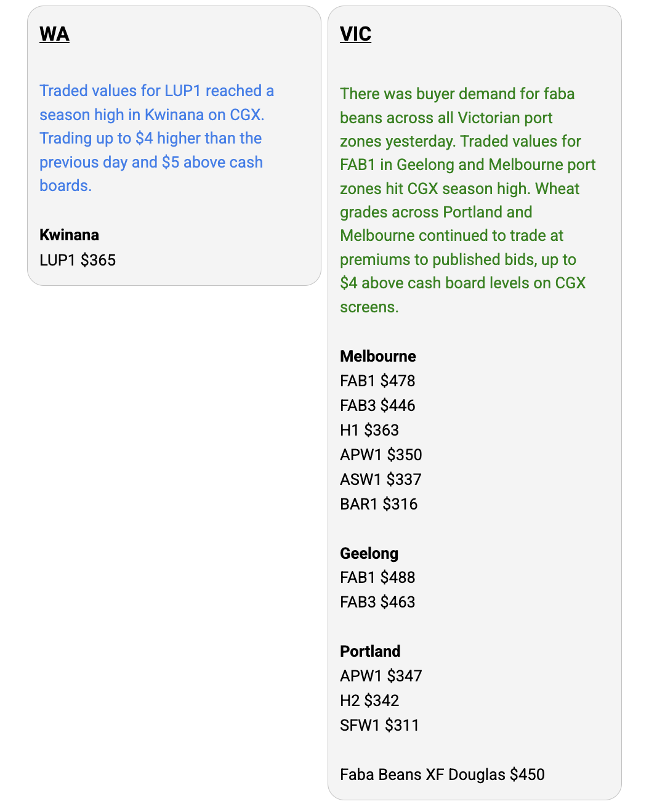Click the BAR1 $316 price
This screenshot has height=812, width=649.
tap(379, 504)
